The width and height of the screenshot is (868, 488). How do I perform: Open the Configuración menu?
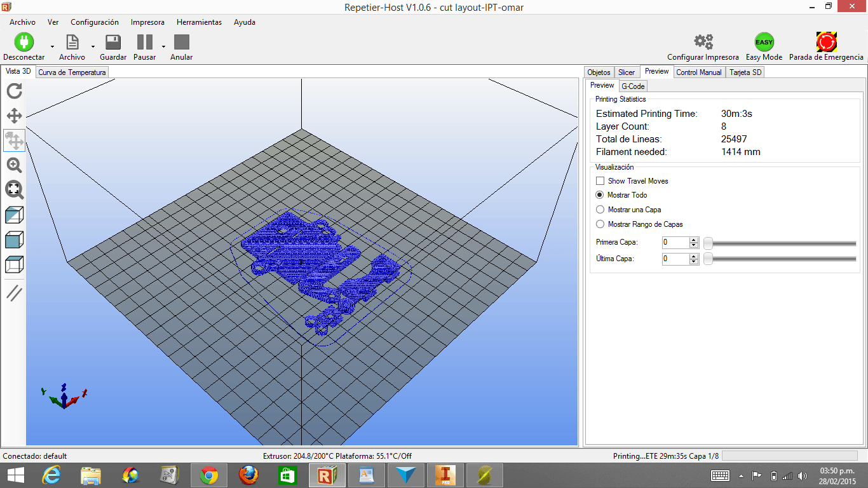point(95,22)
